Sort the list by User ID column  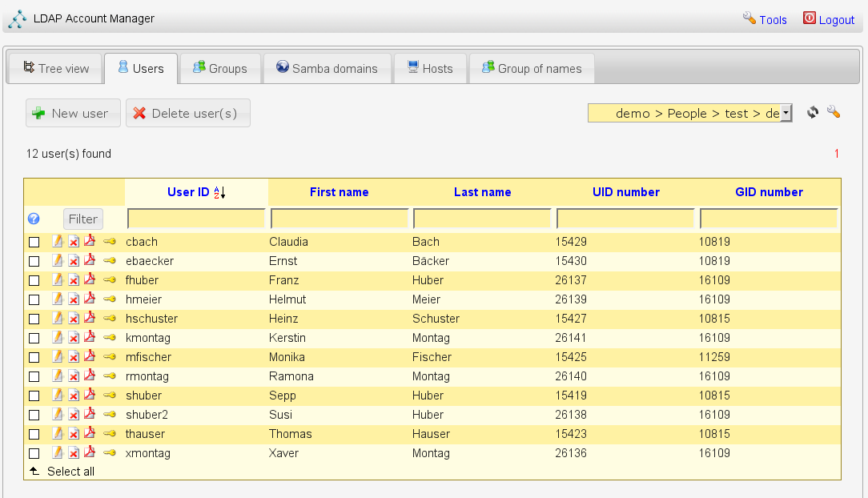[x=188, y=192]
